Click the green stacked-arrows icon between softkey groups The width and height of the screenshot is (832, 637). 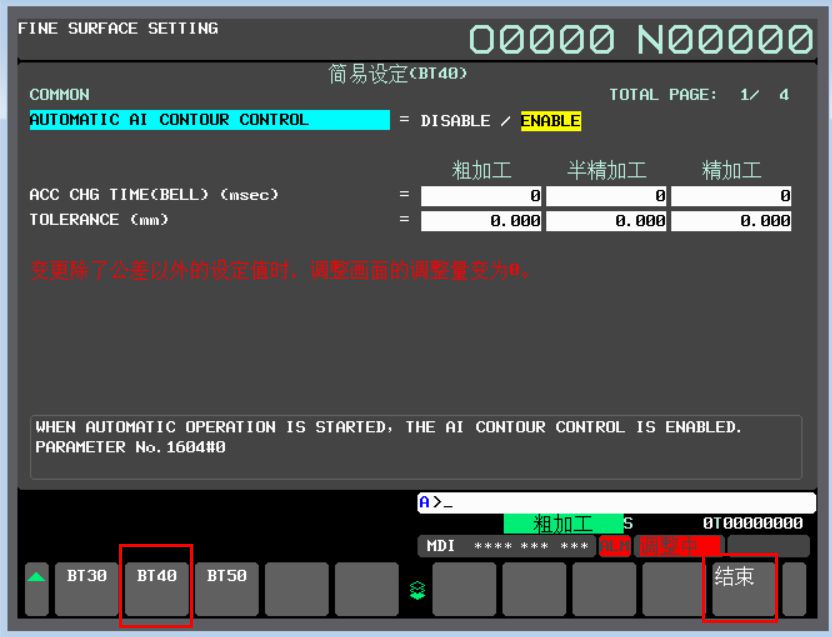pos(418,591)
